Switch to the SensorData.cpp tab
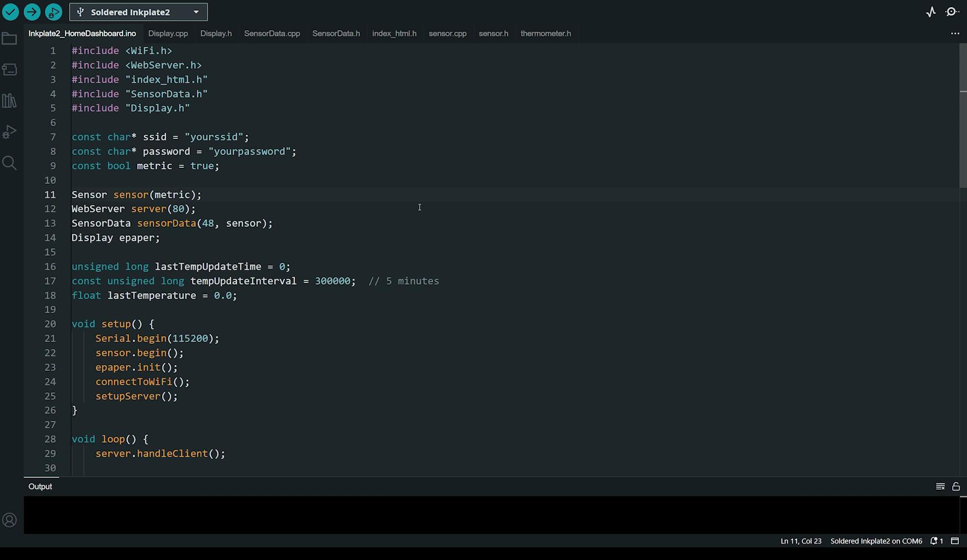 pos(272,33)
